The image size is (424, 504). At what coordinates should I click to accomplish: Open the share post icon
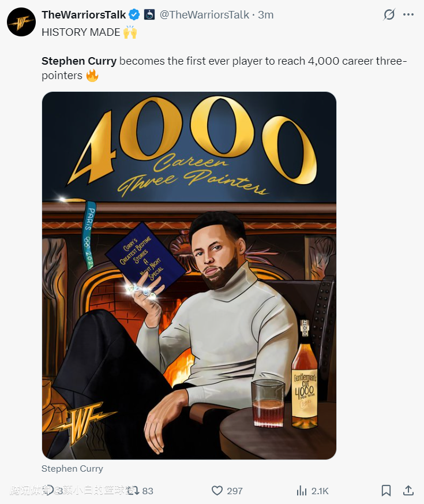(x=408, y=490)
